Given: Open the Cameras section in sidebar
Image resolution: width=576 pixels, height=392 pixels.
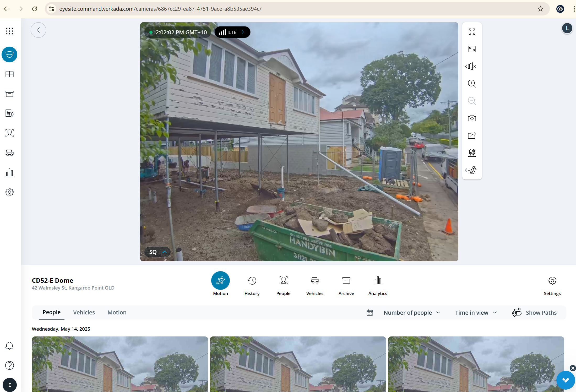Looking at the screenshot, I should tap(9, 55).
